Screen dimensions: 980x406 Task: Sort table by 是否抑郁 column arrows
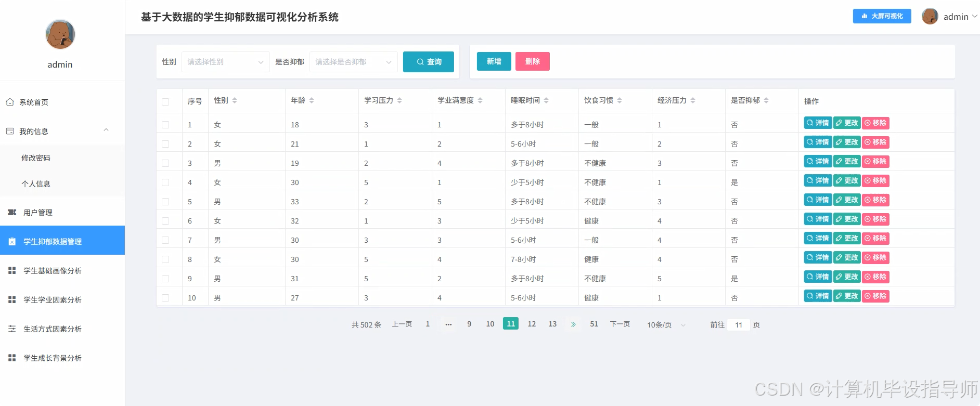click(x=766, y=100)
